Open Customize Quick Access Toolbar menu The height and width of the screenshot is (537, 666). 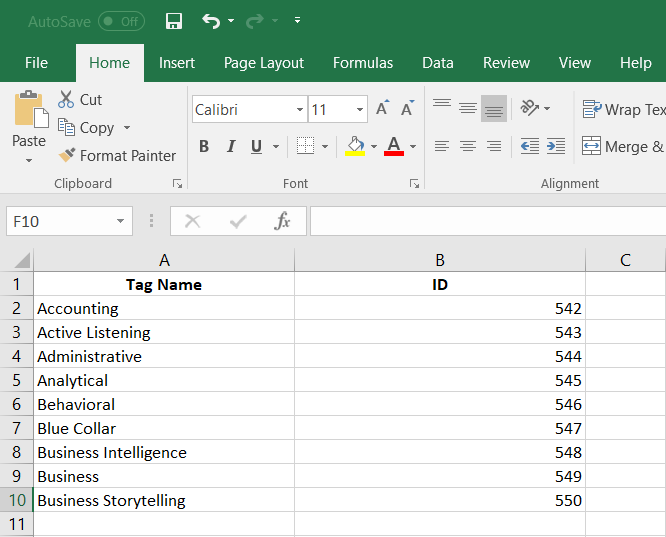coord(297,20)
